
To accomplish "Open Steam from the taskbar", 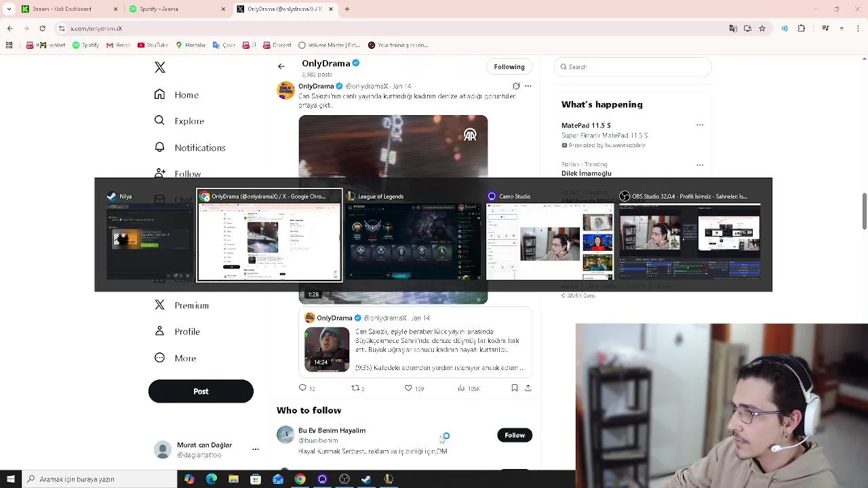I will pyautogui.click(x=366, y=479).
